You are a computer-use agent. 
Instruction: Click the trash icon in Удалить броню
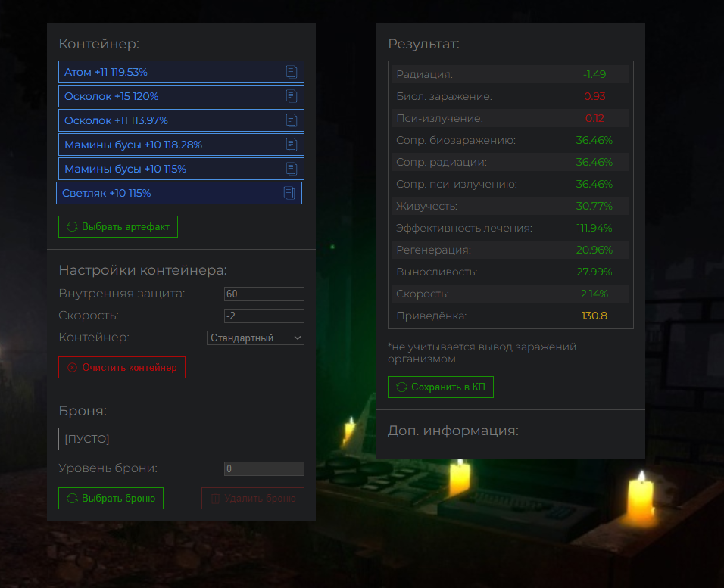tap(215, 499)
